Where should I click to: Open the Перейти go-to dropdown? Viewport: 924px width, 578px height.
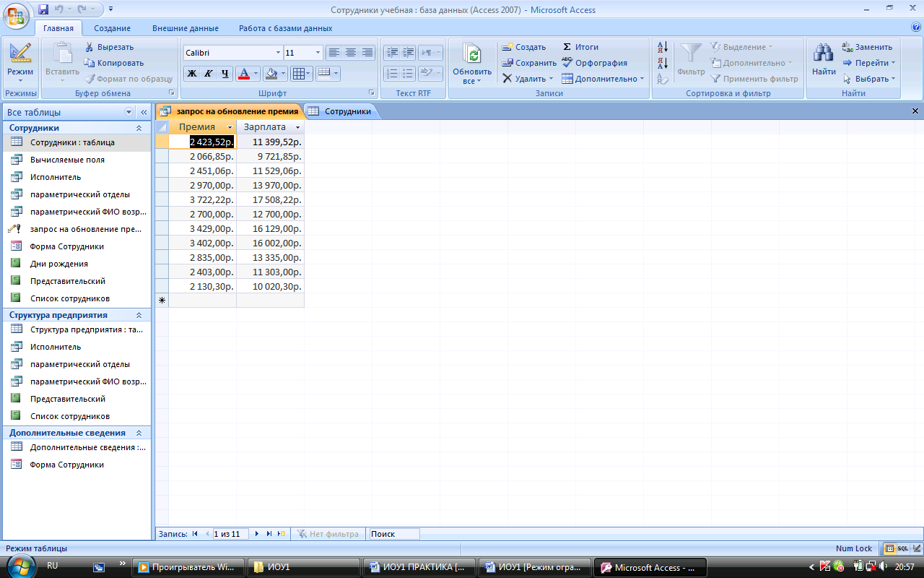(869, 63)
